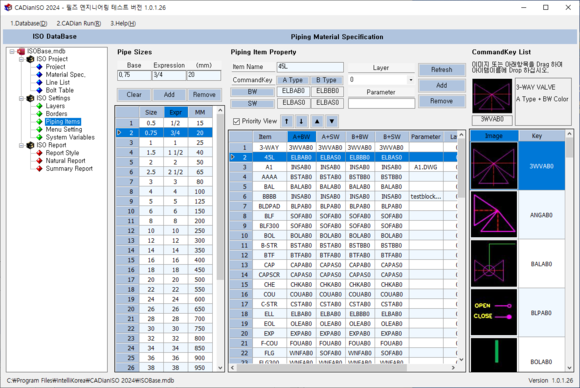Click Add in Piping Item Property
The height and width of the screenshot is (388, 580).
tap(442, 85)
